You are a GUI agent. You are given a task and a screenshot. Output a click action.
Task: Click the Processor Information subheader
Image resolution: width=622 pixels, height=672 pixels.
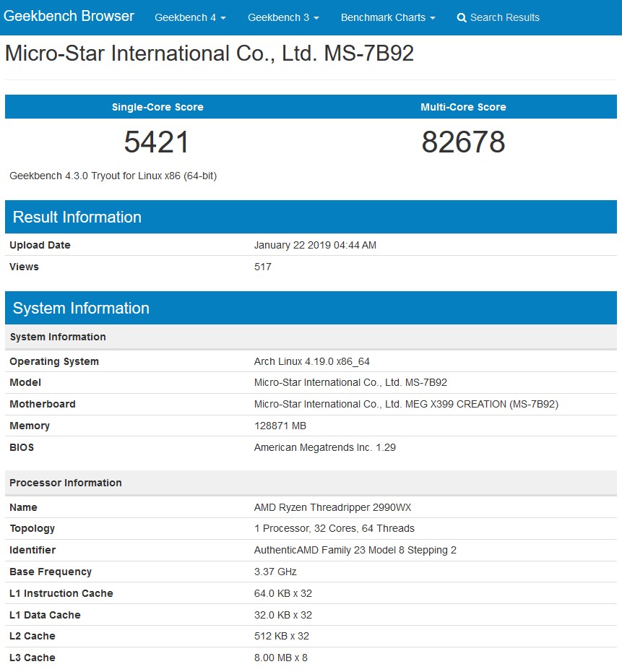[x=66, y=483]
